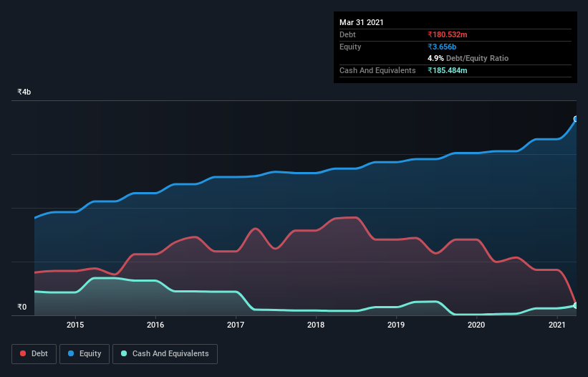
Task: Click the Mar 31 2021 tooltip date
Action: point(362,22)
